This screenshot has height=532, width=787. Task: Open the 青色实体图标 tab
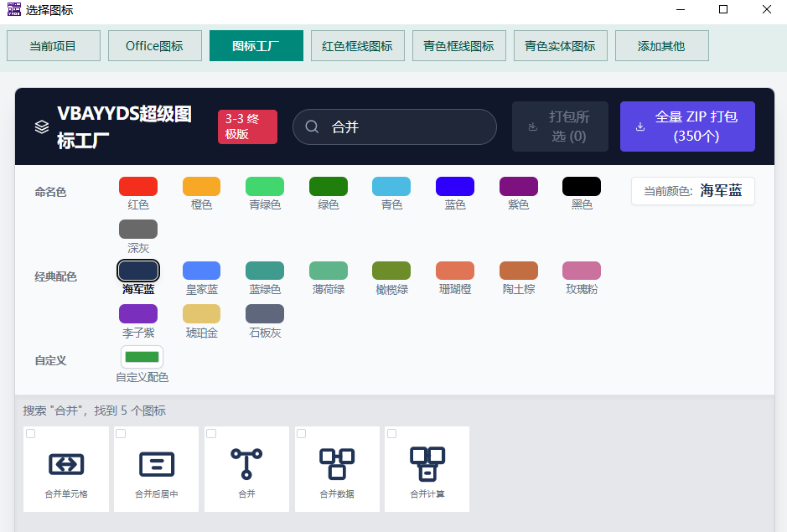coord(561,46)
